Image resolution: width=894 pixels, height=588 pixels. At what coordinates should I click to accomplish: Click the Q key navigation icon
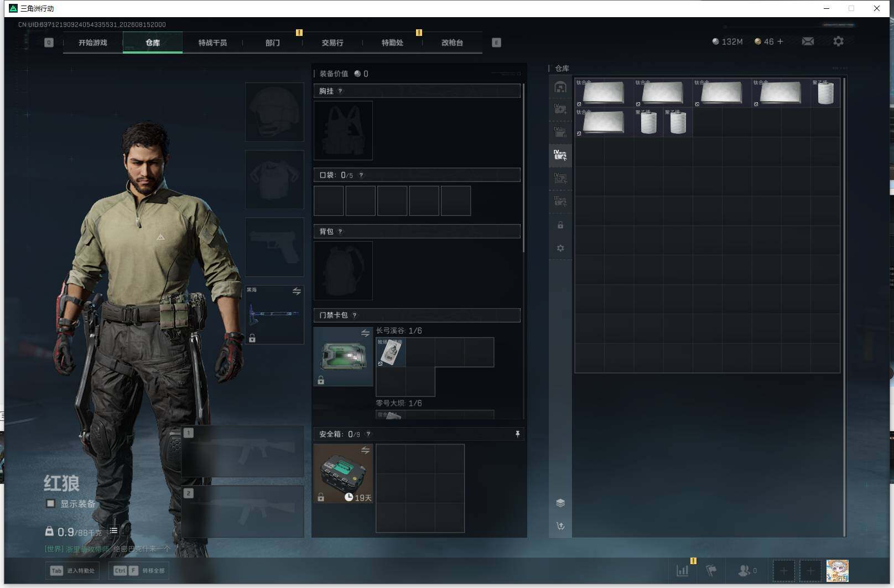tap(49, 43)
